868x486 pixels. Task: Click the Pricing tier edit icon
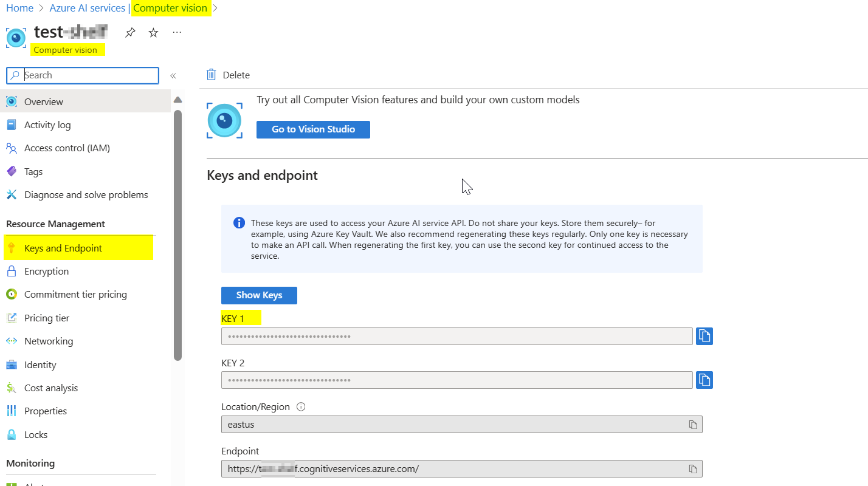(12, 318)
